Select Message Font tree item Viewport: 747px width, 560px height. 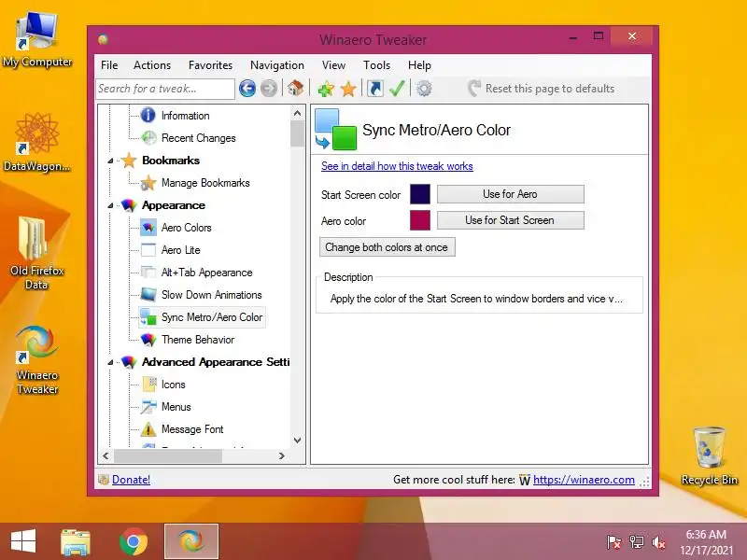point(192,429)
